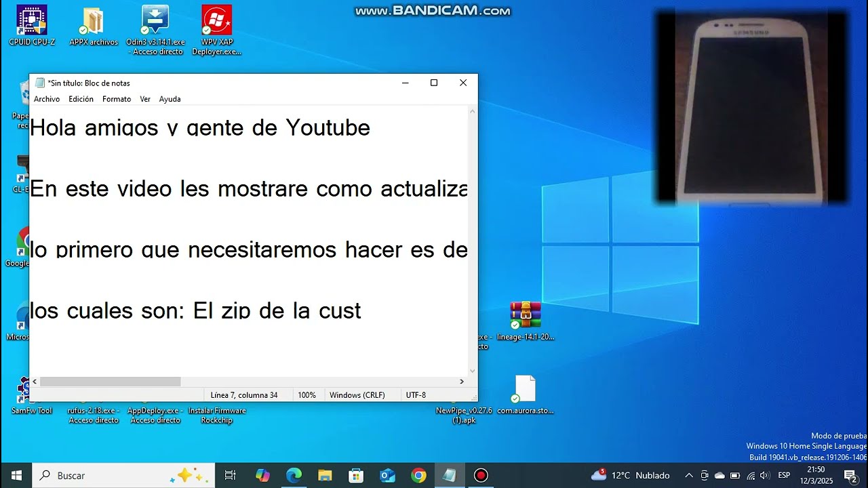Select the AppDeploy.exe shortcut label
This screenshot has height=488, width=868.
[x=155, y=415]
